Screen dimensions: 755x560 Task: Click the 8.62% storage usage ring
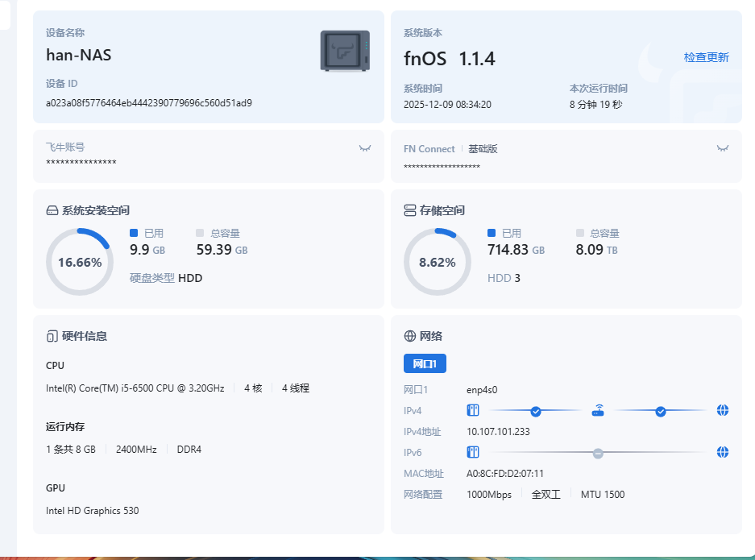click(437, 262)
